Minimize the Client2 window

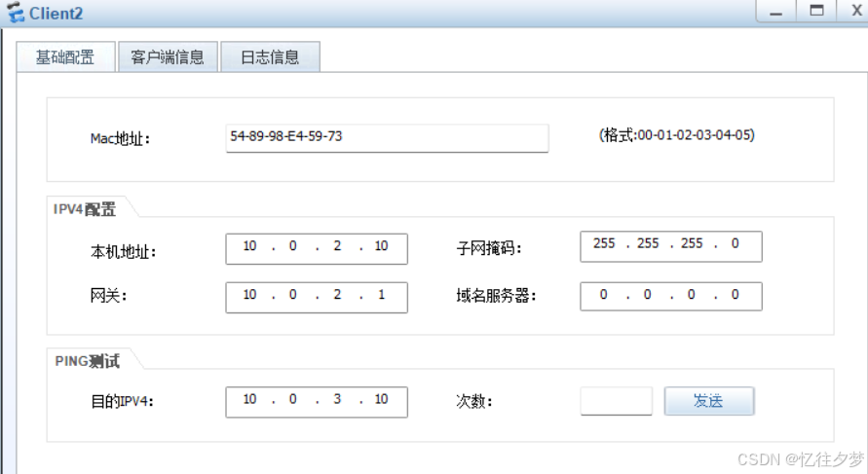[x=776, y=11]
